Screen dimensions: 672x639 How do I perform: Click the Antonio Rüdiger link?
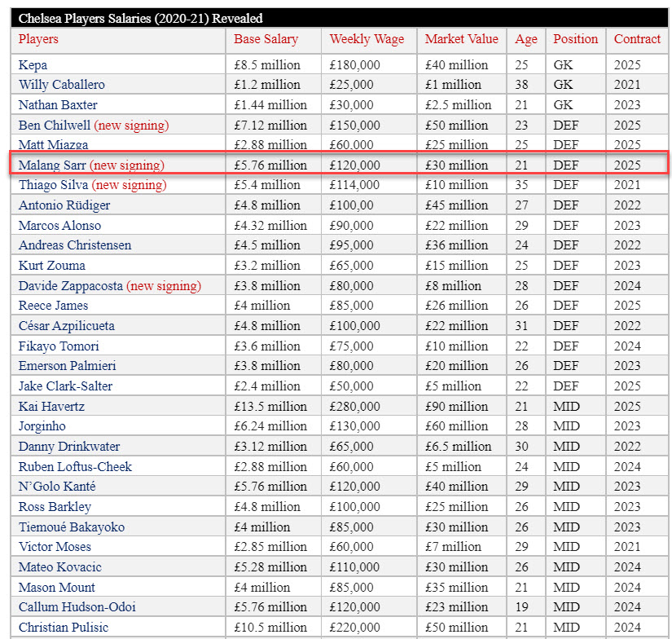64,205
